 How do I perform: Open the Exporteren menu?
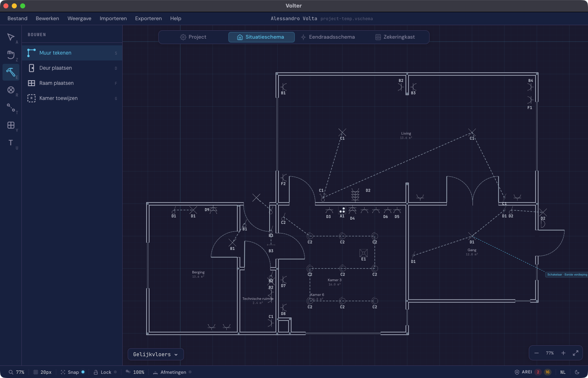coord(148,18)
